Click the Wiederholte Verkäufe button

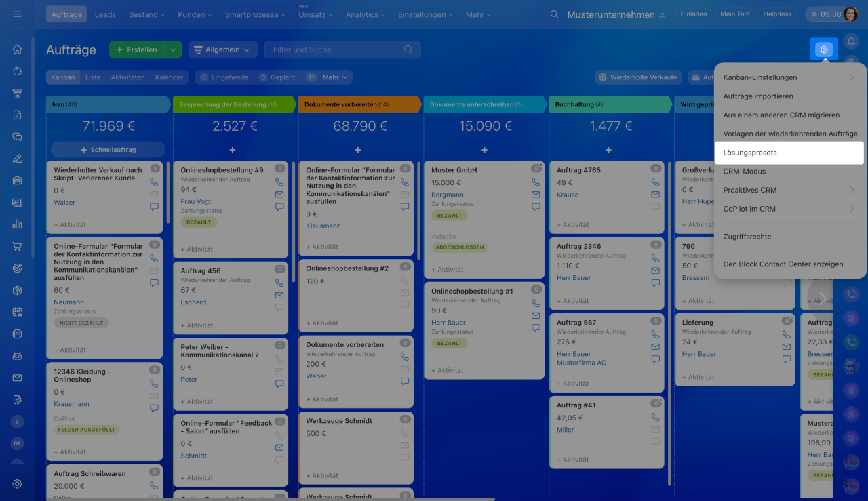click(x=637, y=77)
